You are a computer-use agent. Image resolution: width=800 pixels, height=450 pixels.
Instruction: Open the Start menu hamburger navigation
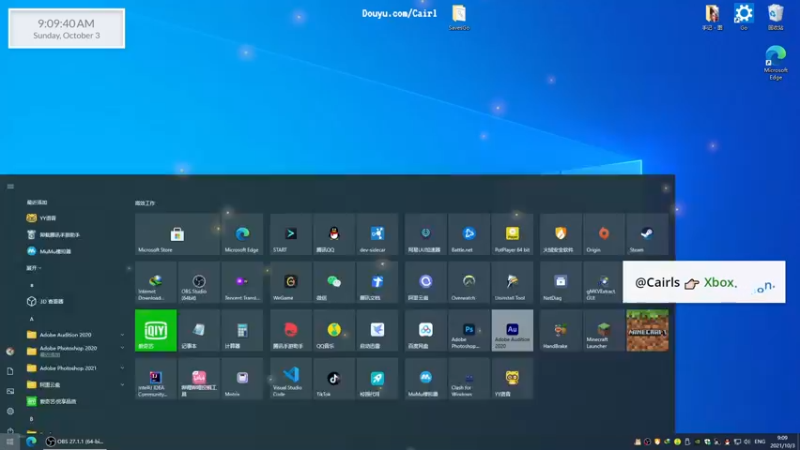[10, 186]
